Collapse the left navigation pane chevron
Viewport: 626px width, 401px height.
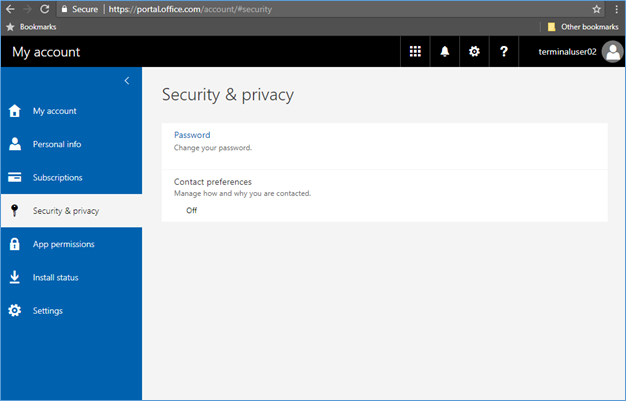pyautogui.click(x=127, y=81)
